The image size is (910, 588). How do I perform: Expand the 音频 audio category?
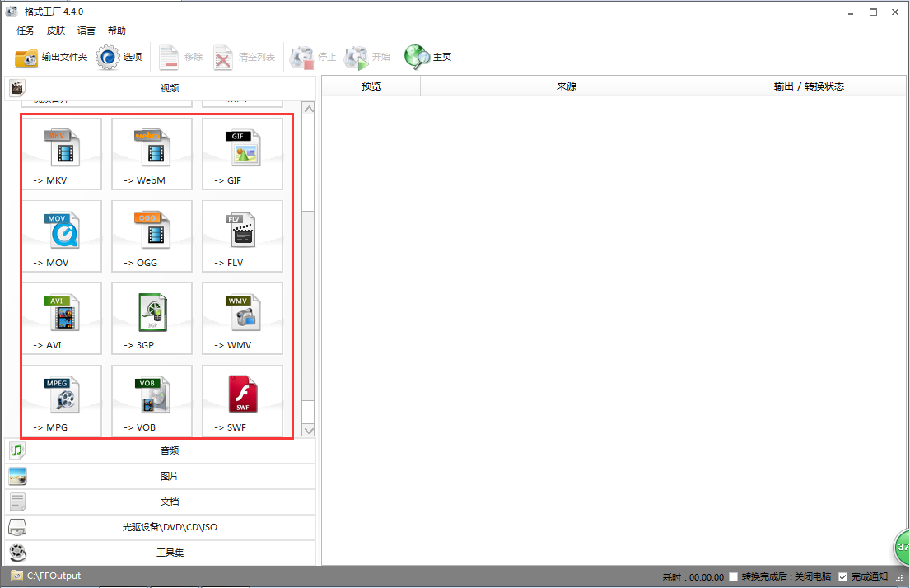169,450
